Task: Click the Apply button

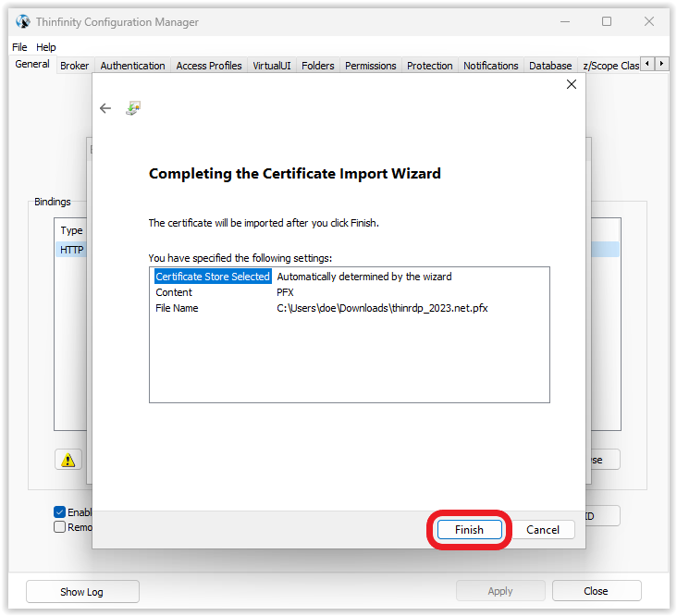Action: [x=500, y=591]
